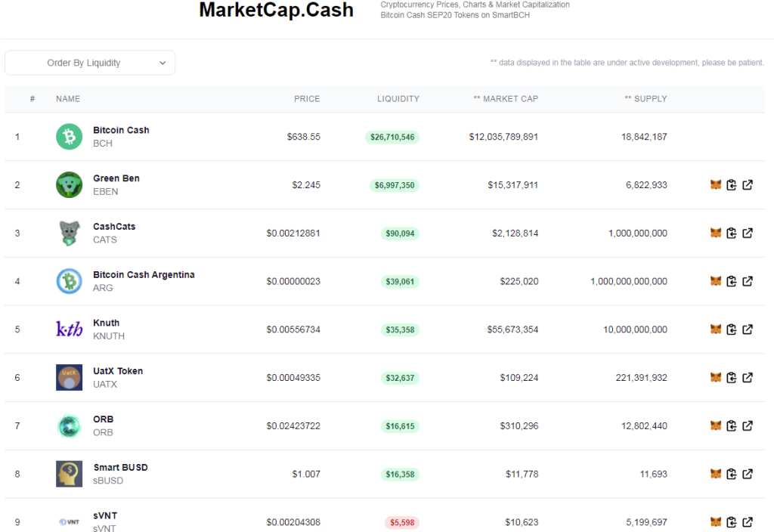
Task: Open external link icon for Knuth
Action: pos(748,329)
